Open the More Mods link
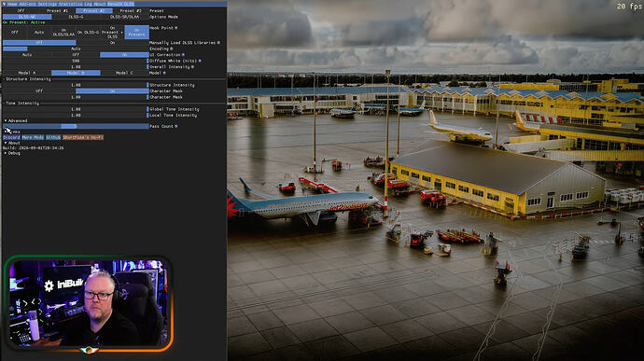This screenshot has height=361, width=644. (x=33, y=137)
